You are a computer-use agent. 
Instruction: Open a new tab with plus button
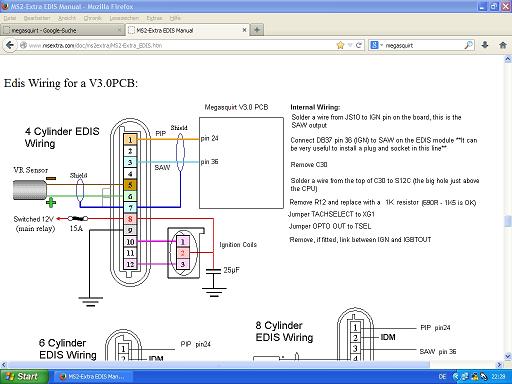click(257, 30)
